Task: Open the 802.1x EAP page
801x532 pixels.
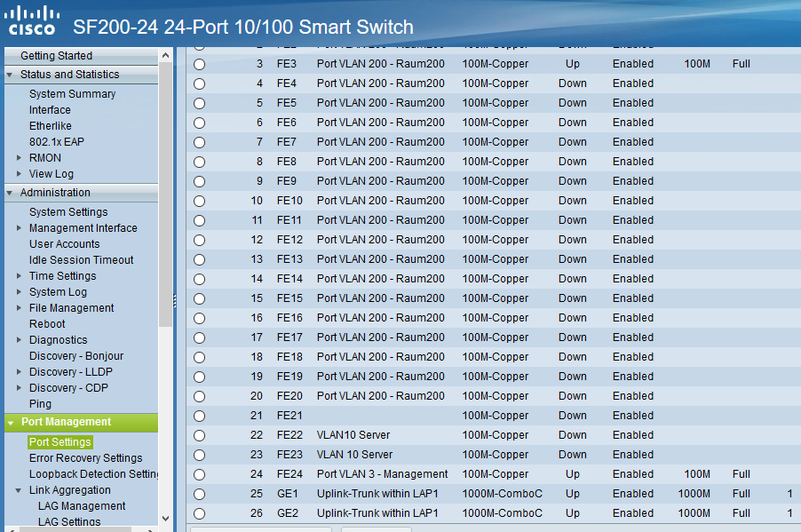Action: tap(56, 141)
